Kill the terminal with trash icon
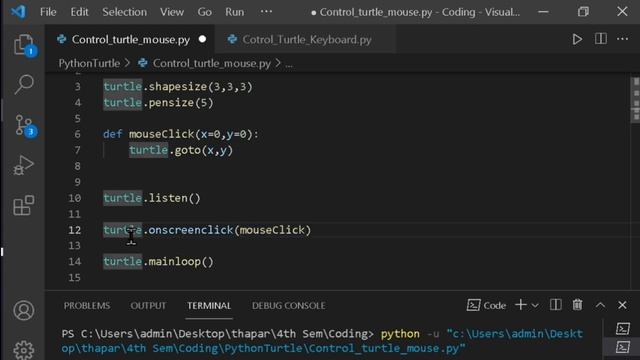 577,305
